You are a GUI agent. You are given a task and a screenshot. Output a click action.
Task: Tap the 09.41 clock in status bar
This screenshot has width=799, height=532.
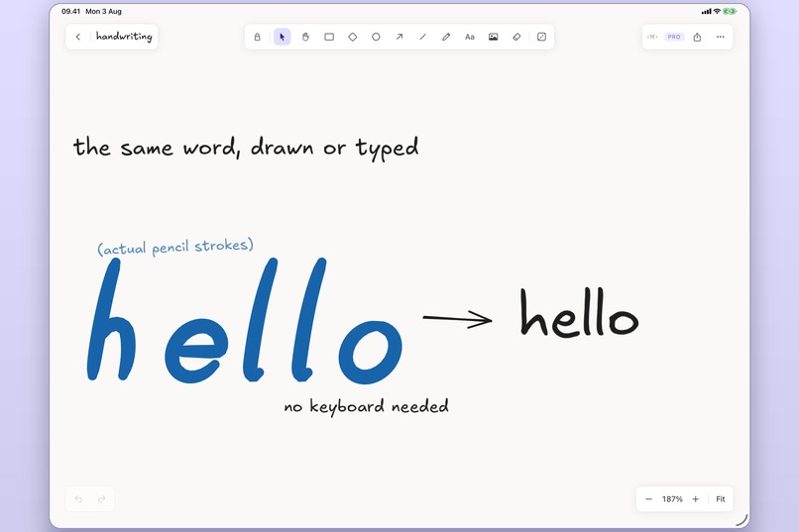(70, 11)
